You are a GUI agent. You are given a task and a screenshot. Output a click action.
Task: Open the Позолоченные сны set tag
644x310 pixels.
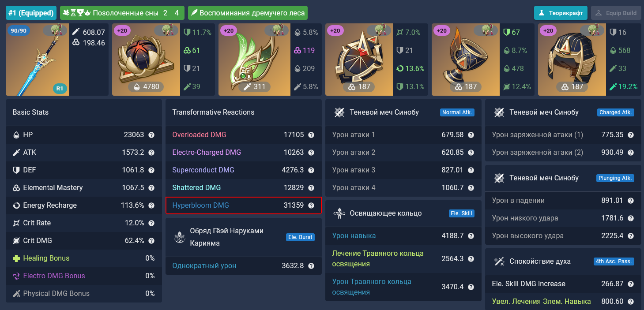coord(122,13)
